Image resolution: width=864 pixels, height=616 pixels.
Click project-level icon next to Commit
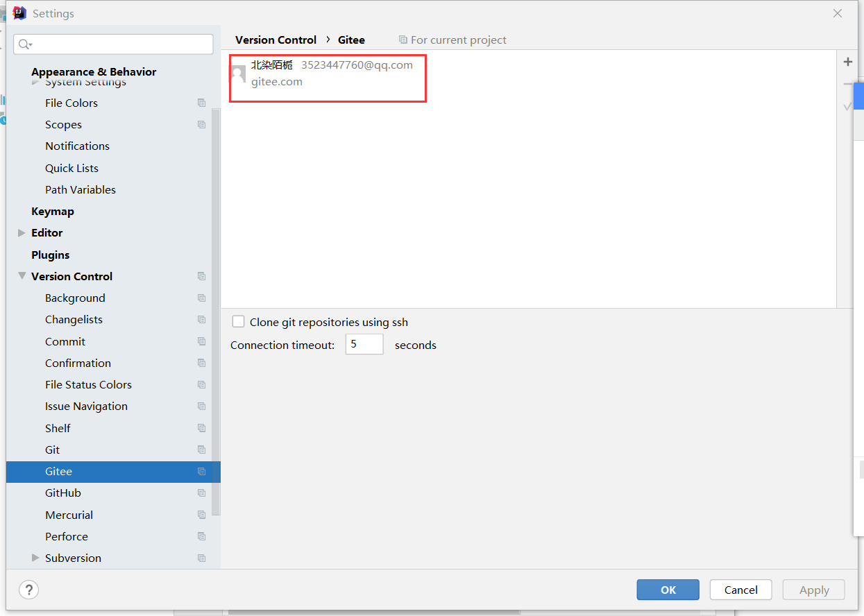(x=201, y=341)
